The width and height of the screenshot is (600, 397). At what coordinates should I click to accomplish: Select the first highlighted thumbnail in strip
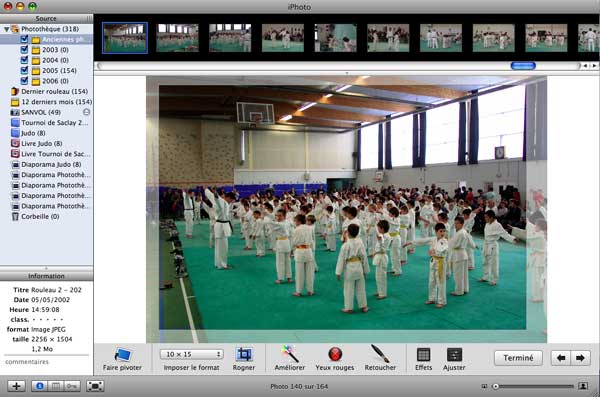pos(125,38)
